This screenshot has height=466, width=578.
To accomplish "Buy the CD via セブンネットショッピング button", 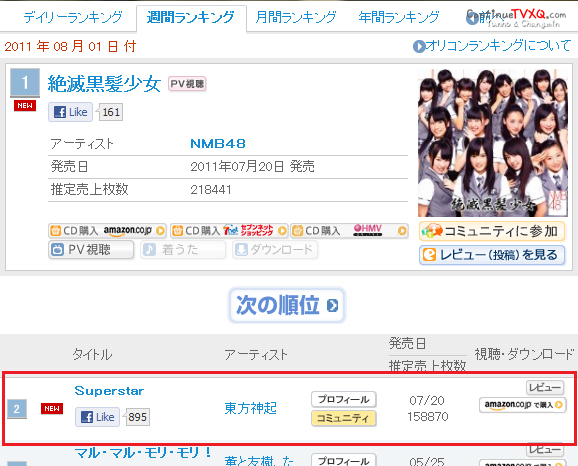I will pyautogui.click(x=229, y=231).
